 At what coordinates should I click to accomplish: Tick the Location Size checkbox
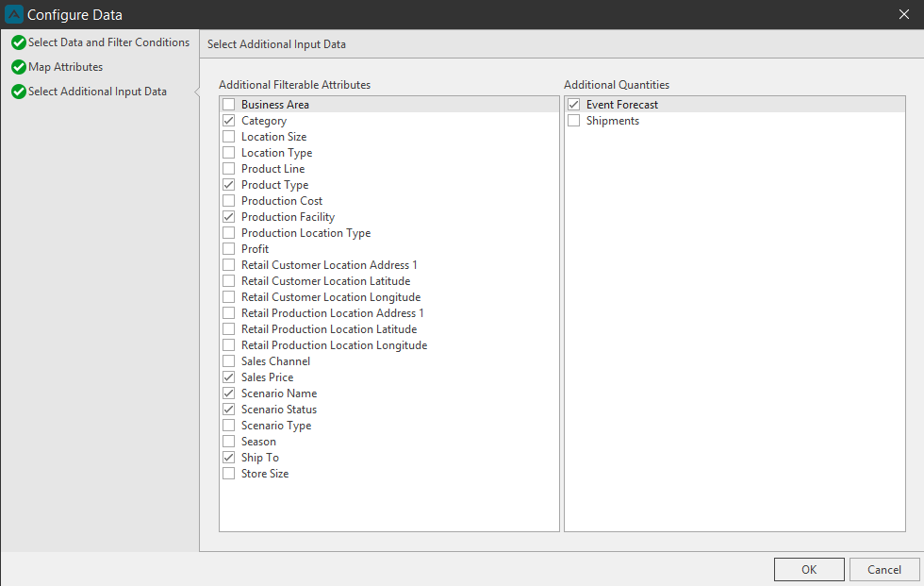point(228,137)
